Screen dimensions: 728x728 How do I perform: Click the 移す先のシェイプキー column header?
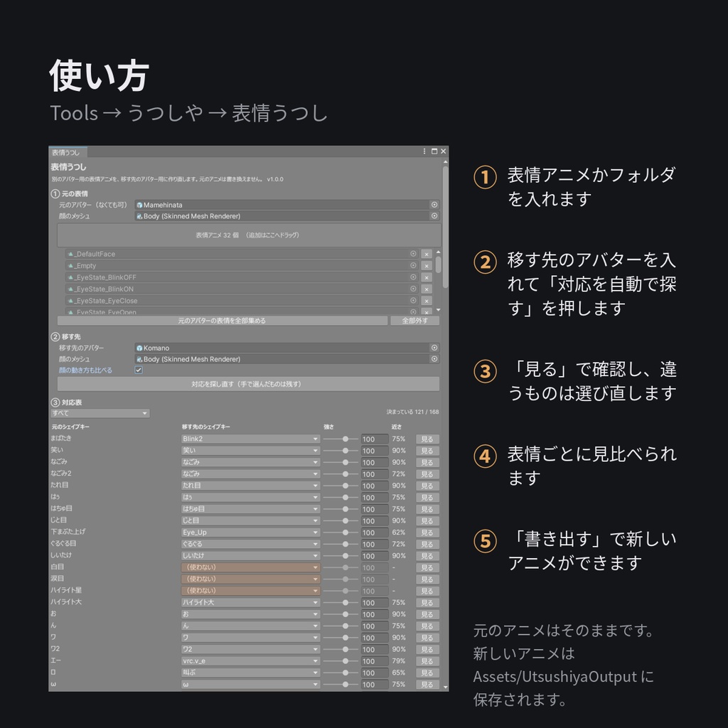(206, 427)
